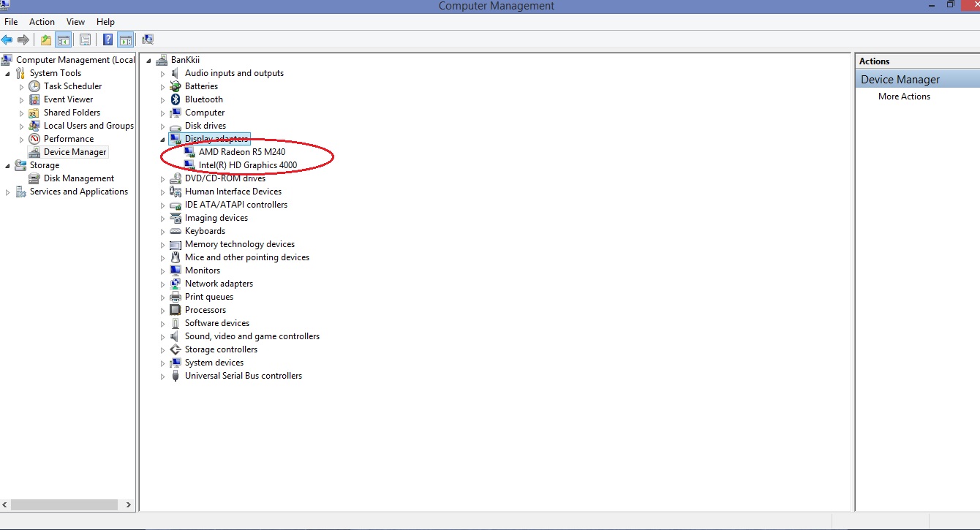Open the Help menu
This screenshot has height=530, width=980.
105,22
